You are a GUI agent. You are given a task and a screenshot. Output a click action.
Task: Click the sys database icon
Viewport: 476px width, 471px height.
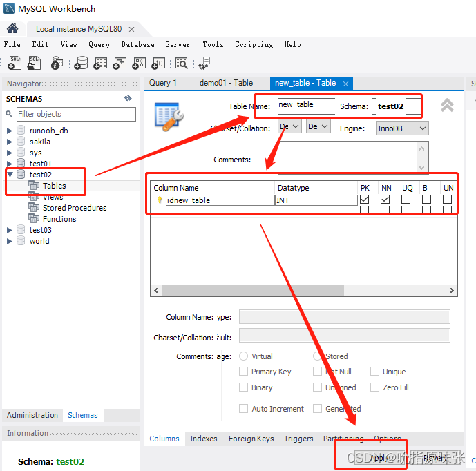21,153
